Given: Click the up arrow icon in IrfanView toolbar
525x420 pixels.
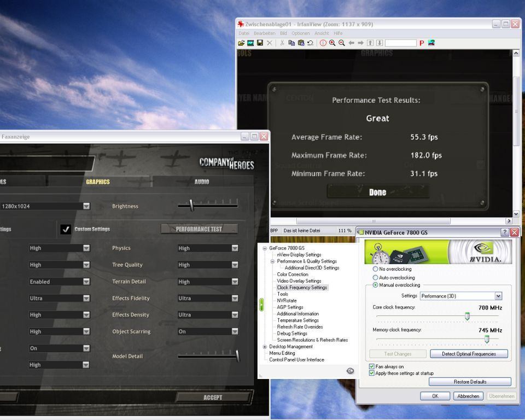Looking at the screenshot, I should click(370, 43).
